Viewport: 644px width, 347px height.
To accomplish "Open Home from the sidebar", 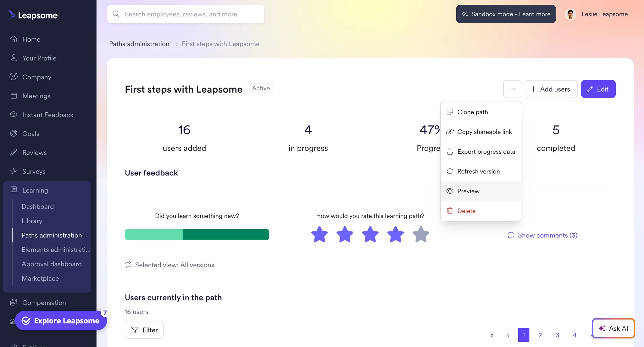I will click(x=31, y=39).
